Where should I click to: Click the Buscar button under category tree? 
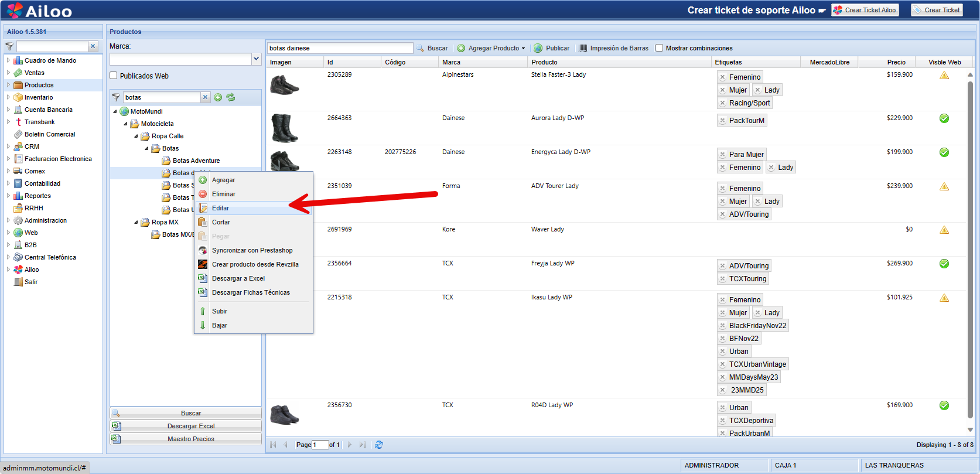coord(186,413)
